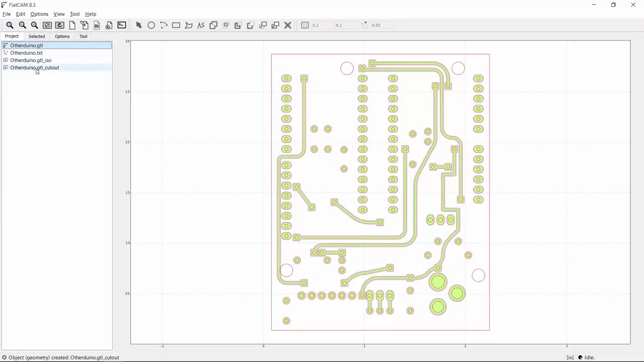Click the Replot toolbar icon
Image resolution: width=644 pixels, height=362 pixels.
click(59, 25)
